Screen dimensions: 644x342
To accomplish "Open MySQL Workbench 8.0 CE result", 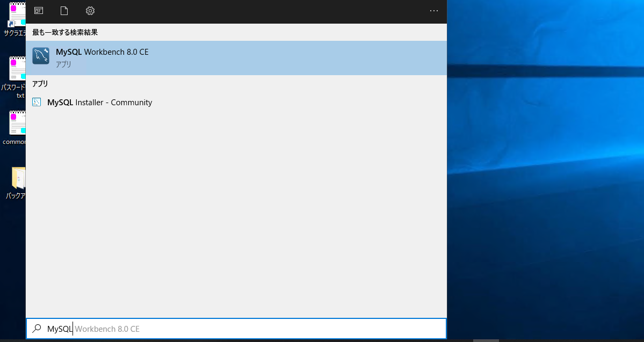I will click(x=236, y=57).
